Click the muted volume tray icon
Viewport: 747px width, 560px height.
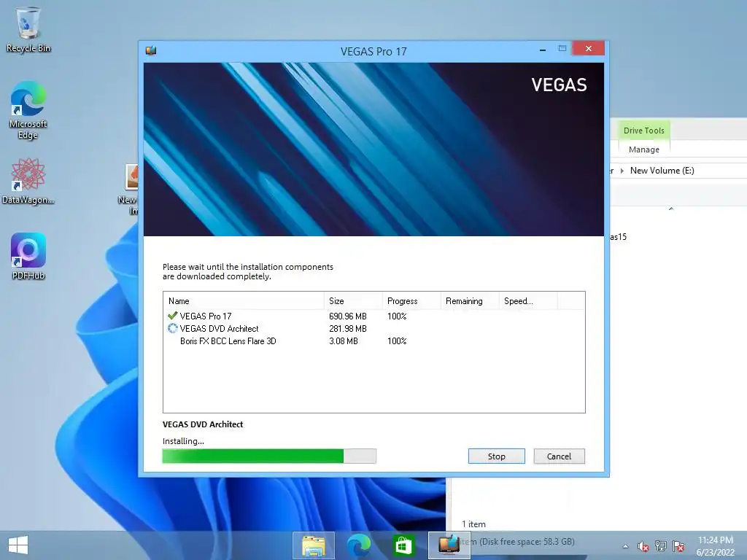pos(643,546)
